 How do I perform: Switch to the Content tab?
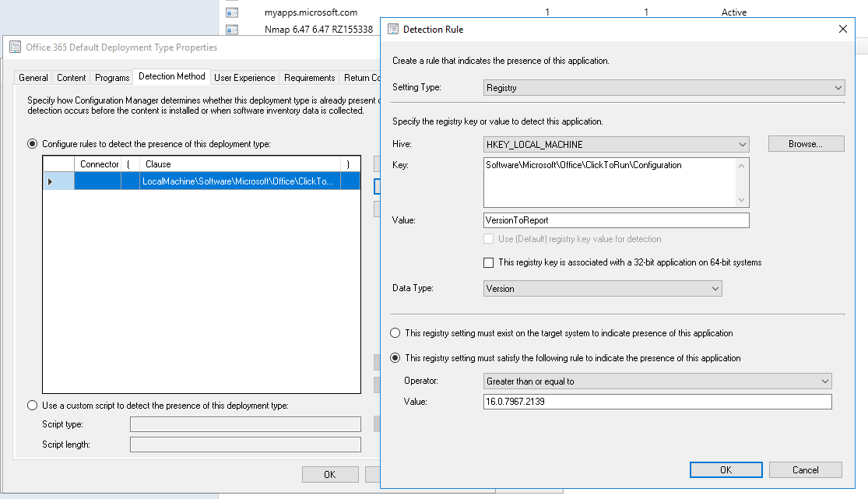72,78
